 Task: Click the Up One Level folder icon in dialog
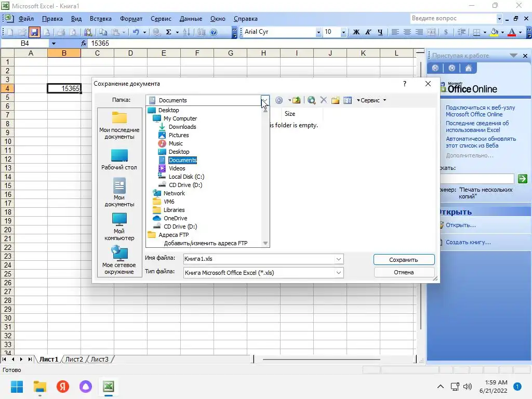coord(297,100)
